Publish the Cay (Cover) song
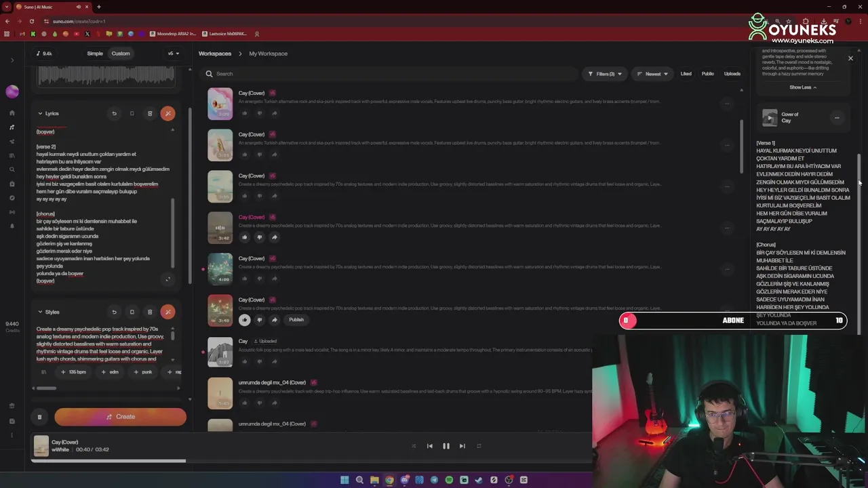Viewport: 868px width, 488px height. pos(296,320)
